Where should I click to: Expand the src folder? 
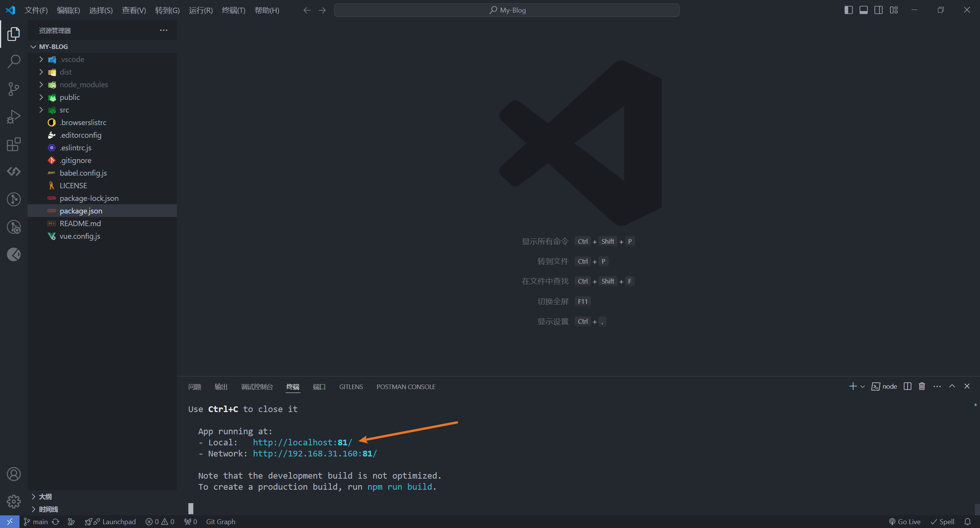[x=41, y=110]
